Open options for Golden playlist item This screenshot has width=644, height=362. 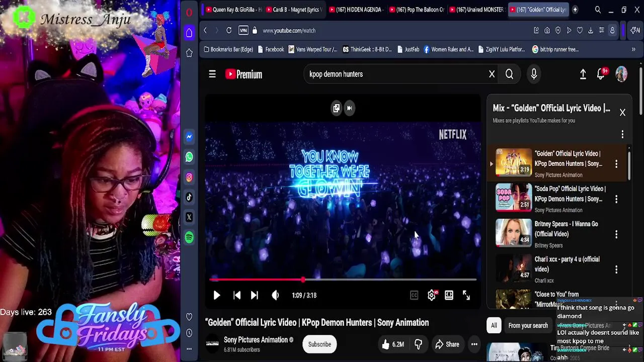pyautogui.click(x=616, y=164)
